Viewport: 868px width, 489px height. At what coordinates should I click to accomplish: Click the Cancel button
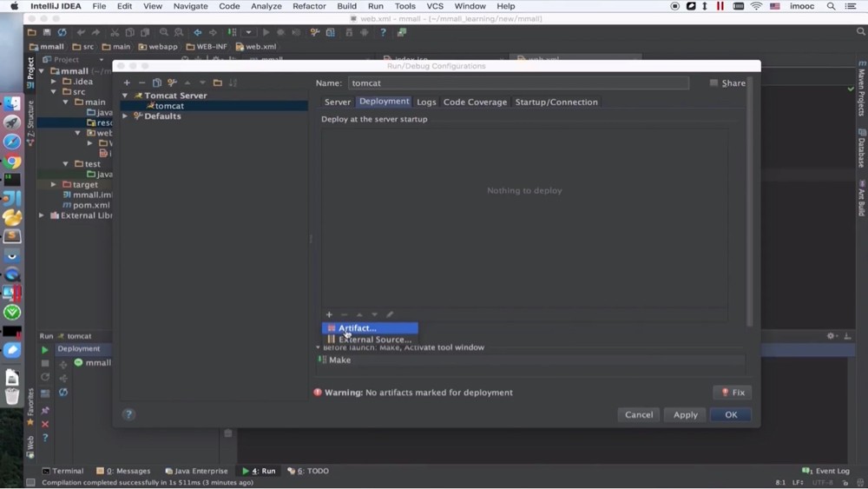pos(639,414)
